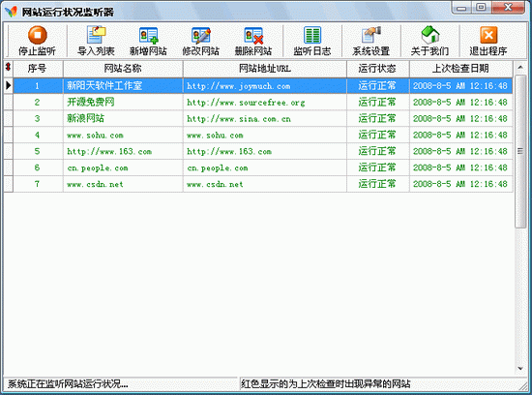Open 系统设置 system settings
This screenshot has width=532, height=395.
pyautogui.click(x=370, y=41)
